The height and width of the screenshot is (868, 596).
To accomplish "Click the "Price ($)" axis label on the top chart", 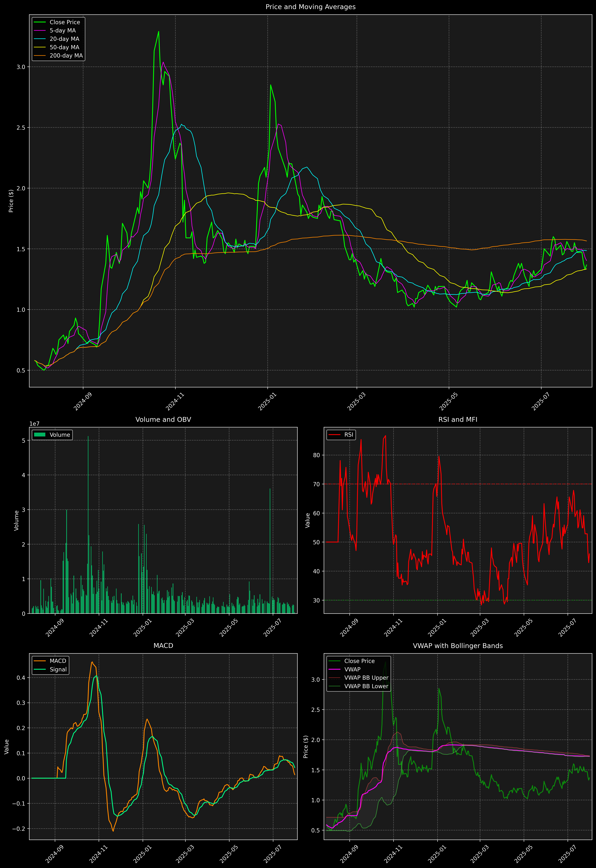I will click(11, 201).
